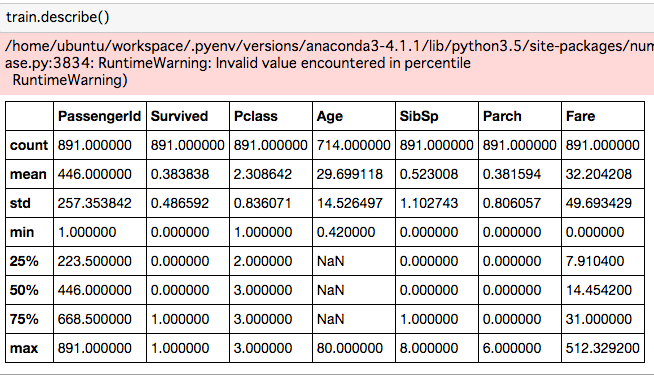Click the Pclass std value 0.836071
This screenshot has width=654, height=376.
[263, 203]
